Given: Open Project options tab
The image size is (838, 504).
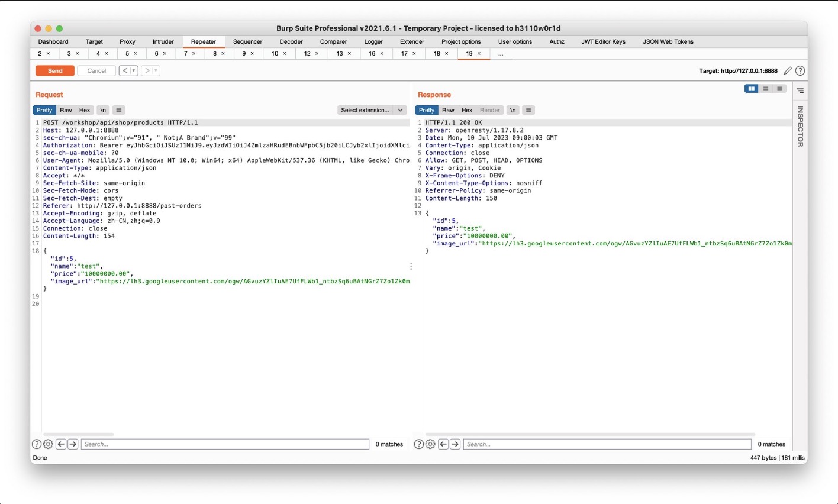Looking at the screenshot, I should point(461,42).
